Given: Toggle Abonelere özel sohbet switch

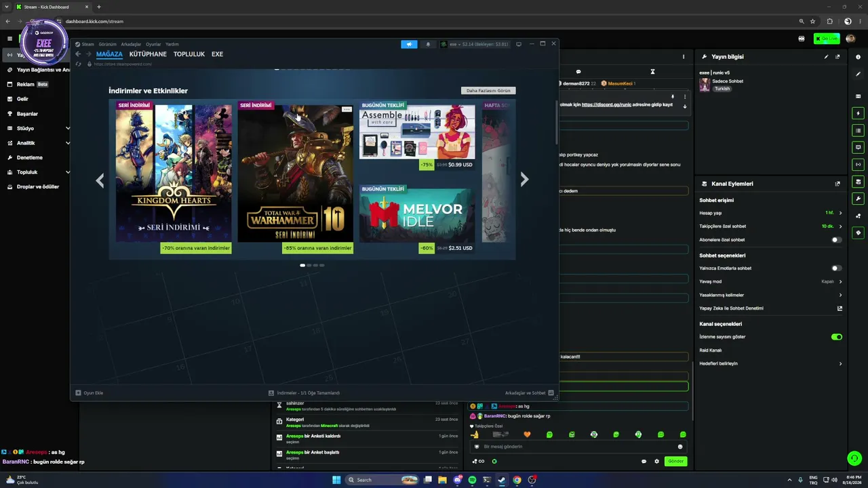Looking at the screenshot, I should pos(836,240).
